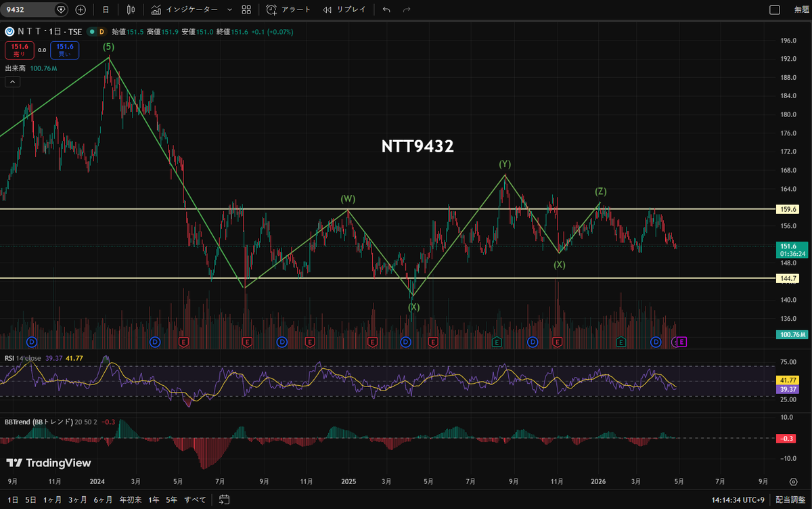The width and height of the screenshot is (812, 509).
Task: Open the インジケーター indicators dialog
Action: click(x=185, y=9)
